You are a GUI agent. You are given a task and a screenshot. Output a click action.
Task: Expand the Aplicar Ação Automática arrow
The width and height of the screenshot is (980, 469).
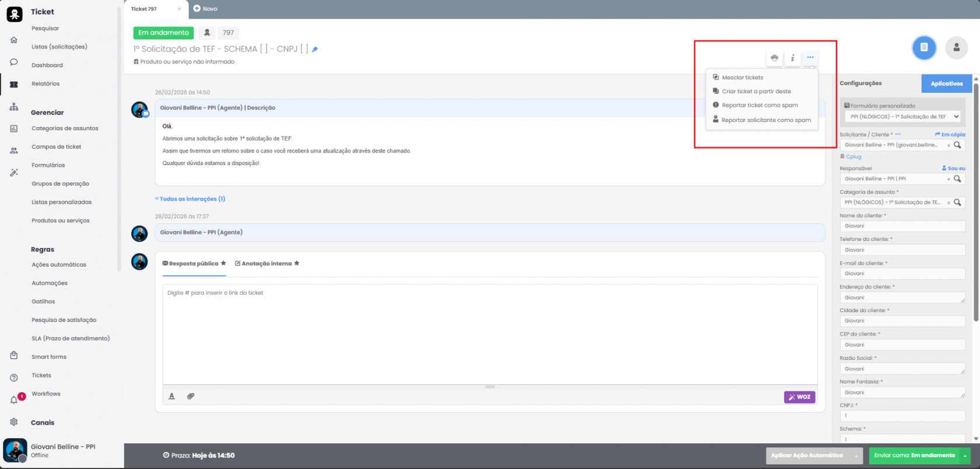coord(856,456)
